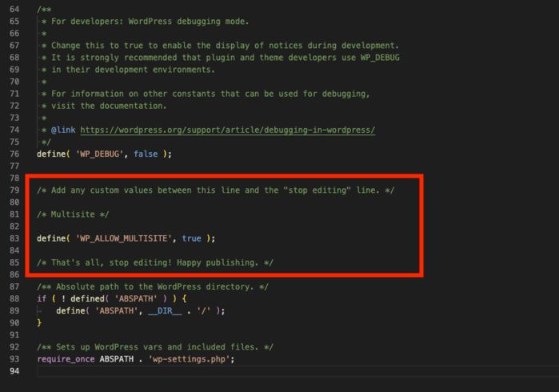Click the require_once keyword on line 93
Viewport: 559px width, 392px height.
(x=66, y=359)
